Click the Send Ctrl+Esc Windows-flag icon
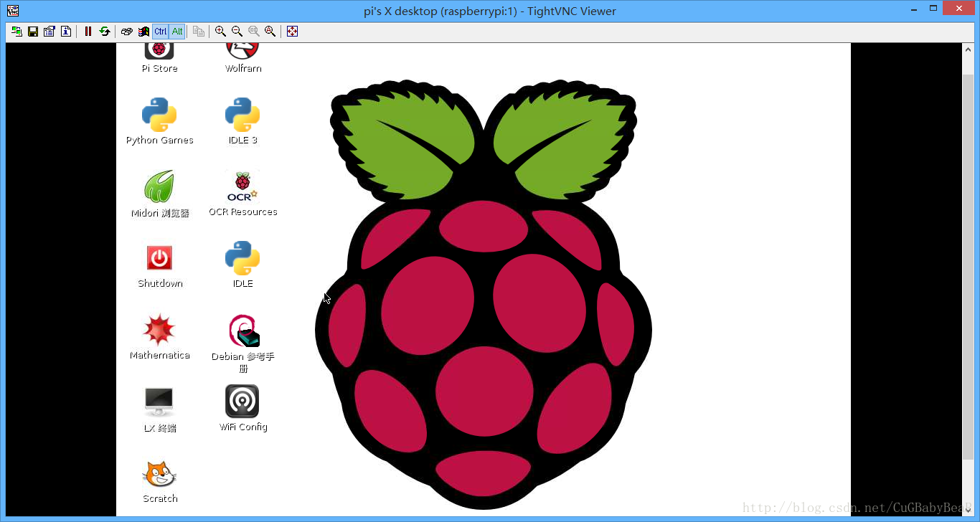This screenshot has height=522, width=980. (143, 32)
